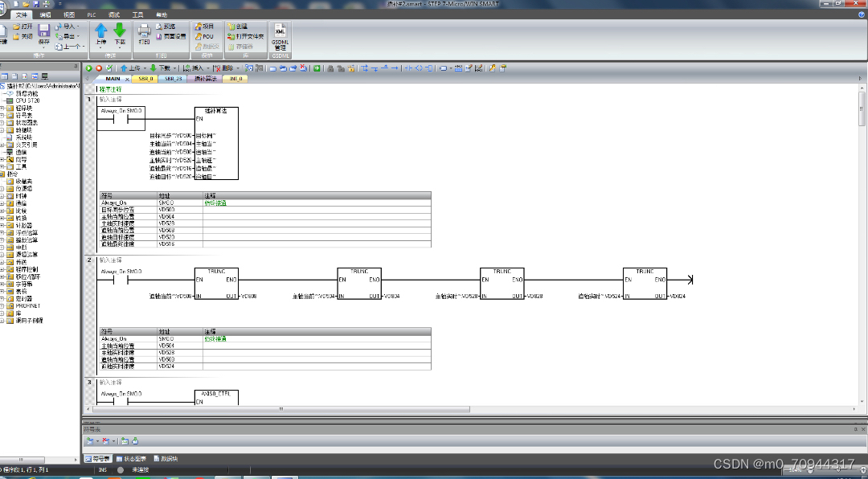The height and width of the screenshot is (479, 868).
Task: Expand the 程序块 node in project tree
Action: [x=2, y=108]
